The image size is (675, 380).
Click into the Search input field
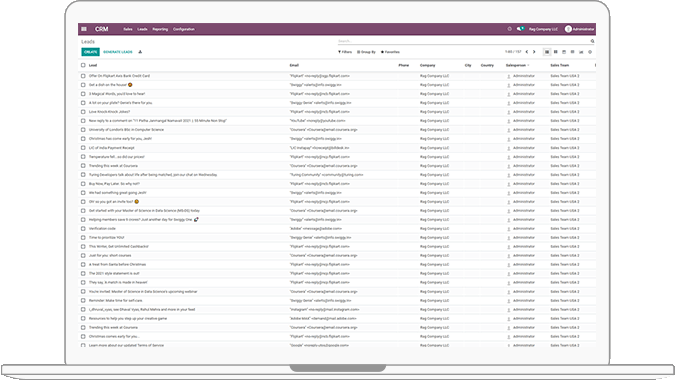coord(463,41)
